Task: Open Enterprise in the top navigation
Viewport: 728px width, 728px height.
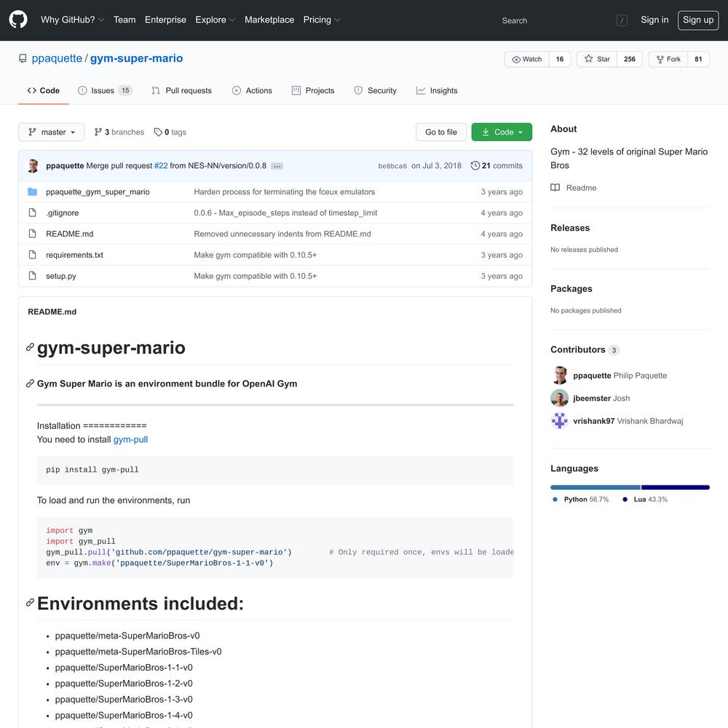Action: [166, 20]
